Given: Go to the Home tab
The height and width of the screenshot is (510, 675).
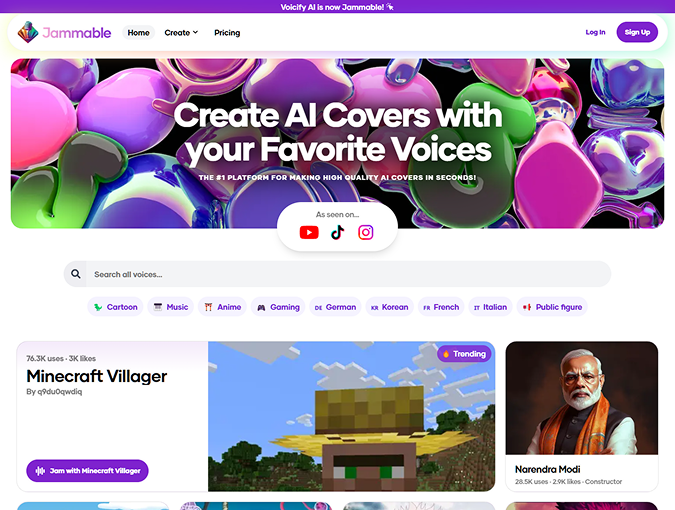Looking at the screenshot, I should [x=138, y=33].
